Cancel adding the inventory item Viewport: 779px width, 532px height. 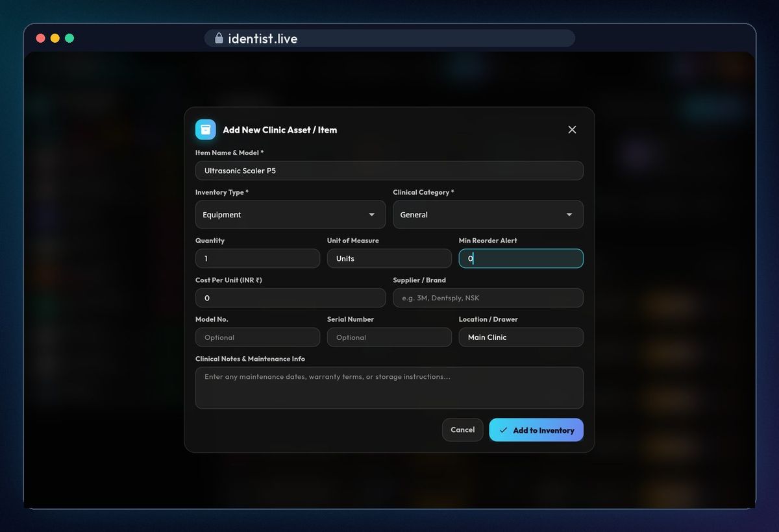click(463, 429)
